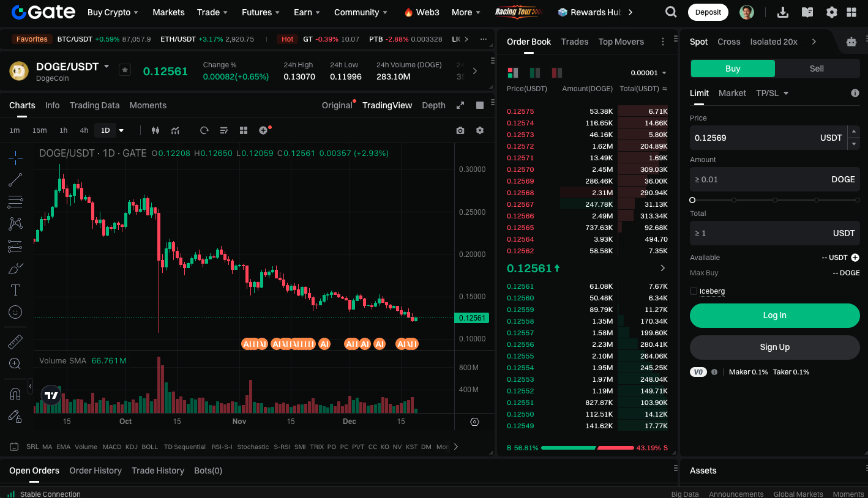Show only buy orders in order book
The height and width of the screenshot is (498, 868).
535,73
